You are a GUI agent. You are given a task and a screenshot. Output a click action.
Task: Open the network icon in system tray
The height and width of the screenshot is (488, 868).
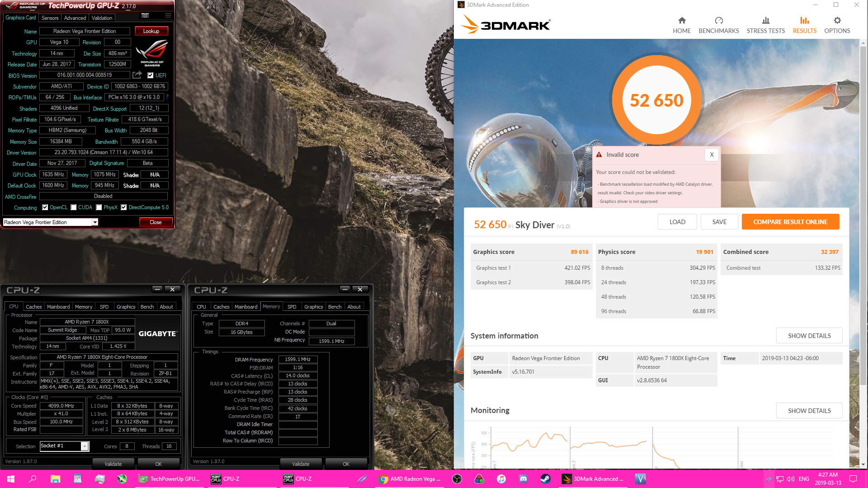(780, 479)
